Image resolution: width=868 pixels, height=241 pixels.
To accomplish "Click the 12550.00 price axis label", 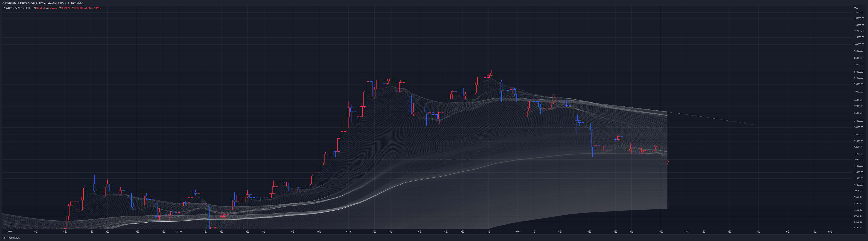I will pyautogui.click(x=858, y=178).
